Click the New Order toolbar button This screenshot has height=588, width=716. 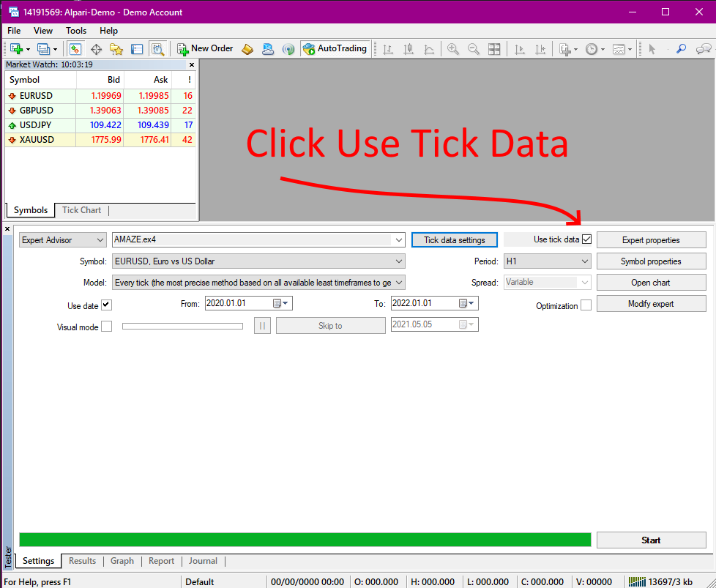205,49
